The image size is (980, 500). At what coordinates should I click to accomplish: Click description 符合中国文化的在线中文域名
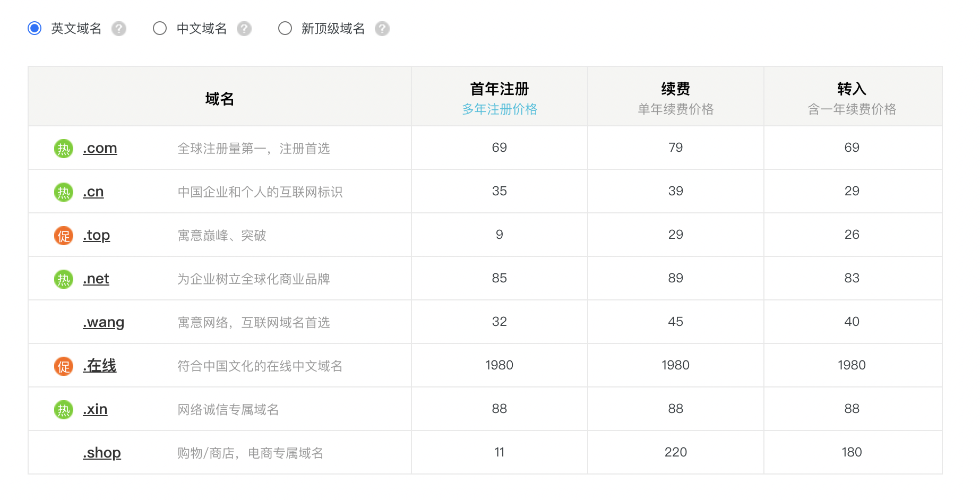pos(260,366)
